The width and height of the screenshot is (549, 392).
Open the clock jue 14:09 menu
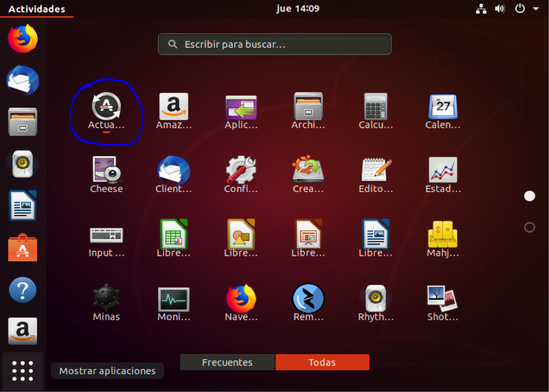pyautogui.click(x=297, y=9)
